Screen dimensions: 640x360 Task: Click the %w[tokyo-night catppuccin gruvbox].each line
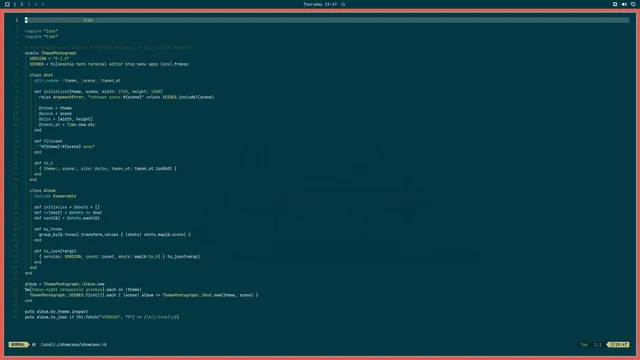coord(83,289)
